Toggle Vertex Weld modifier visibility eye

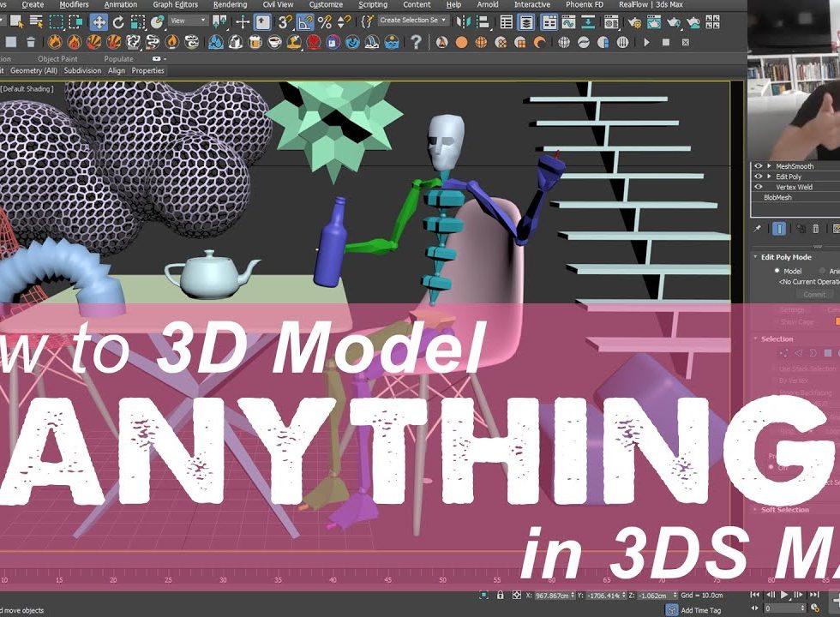[x=758, y=187]
